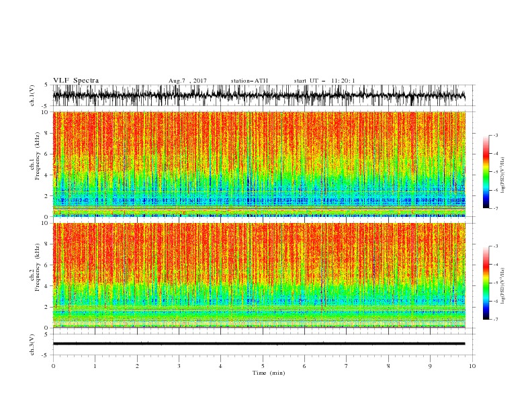Click ch.1 frequency axis tick "8"

point(46,133)
